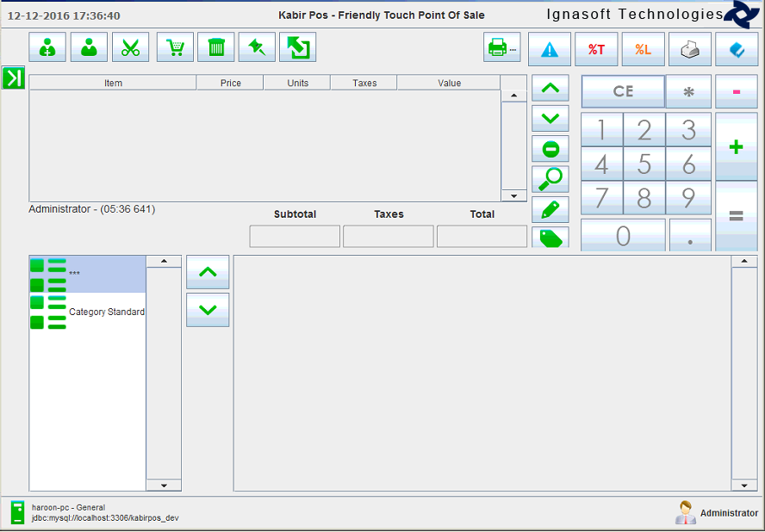The image size is (765, 532).
Task: Expand side menu with green arrow-bar icon
Action: tap(13, 77)
